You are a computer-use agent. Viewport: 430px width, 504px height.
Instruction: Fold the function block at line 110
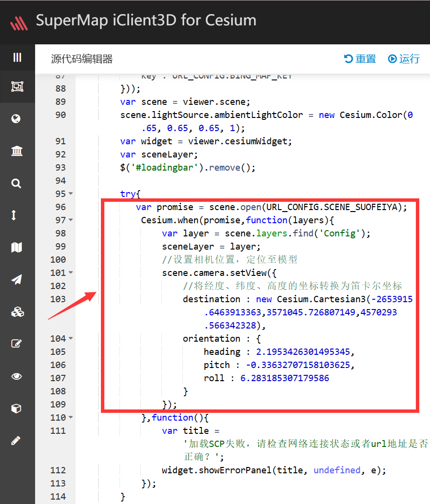point(71,418)
